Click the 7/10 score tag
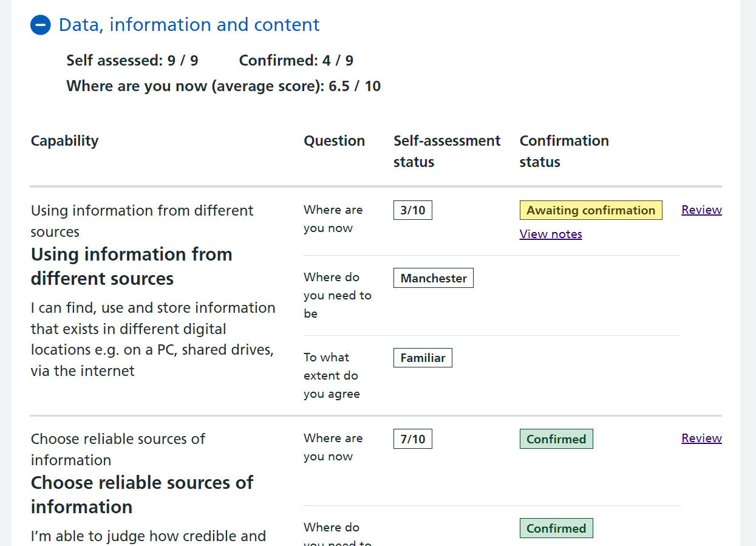Viewport: 756px width, 546px height. tap(413, 439)
